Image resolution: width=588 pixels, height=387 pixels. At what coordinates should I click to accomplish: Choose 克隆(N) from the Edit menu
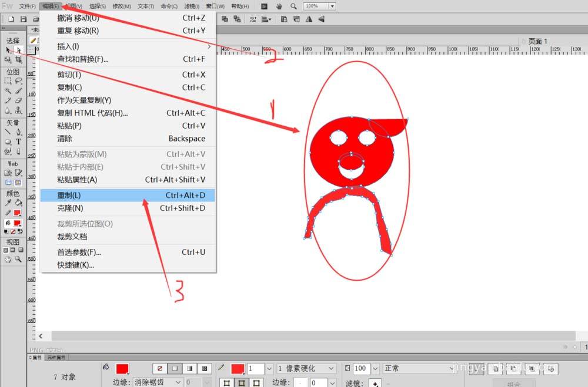pyautogui.click(x=128, y=208)
